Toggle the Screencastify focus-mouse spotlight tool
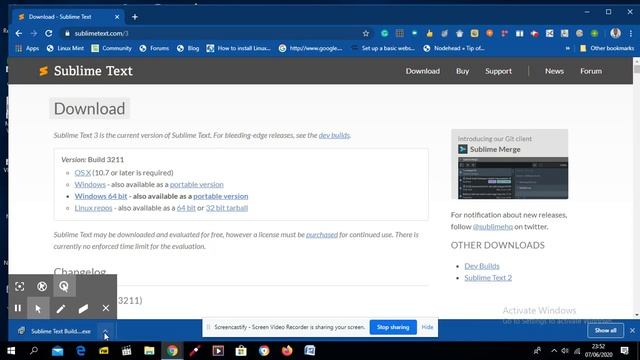 20,286
